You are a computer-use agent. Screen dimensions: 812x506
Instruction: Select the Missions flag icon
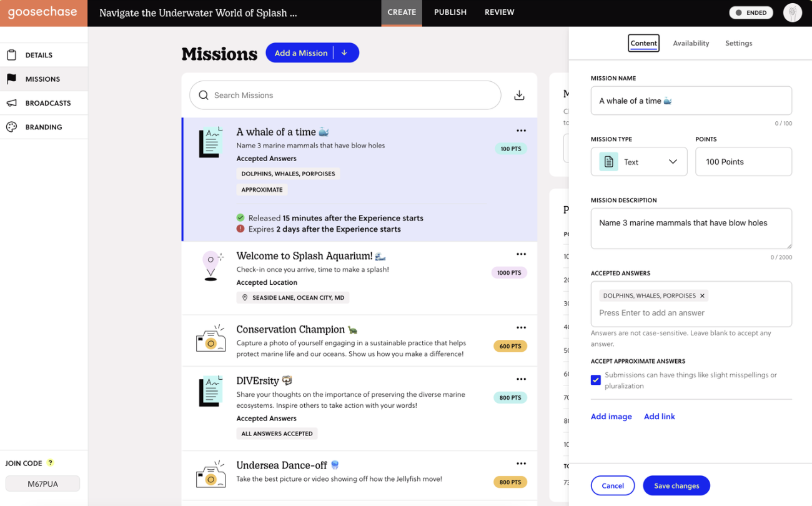coord(11,79)
